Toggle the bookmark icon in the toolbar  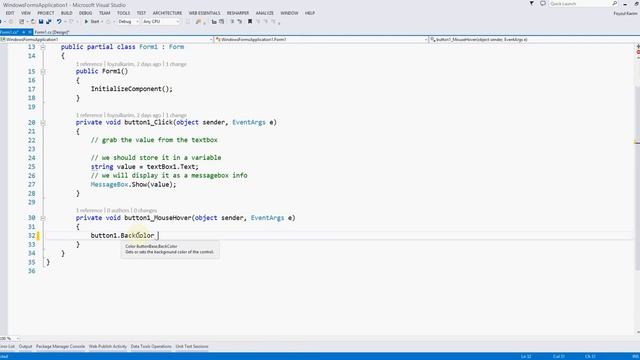coord(250,22)
